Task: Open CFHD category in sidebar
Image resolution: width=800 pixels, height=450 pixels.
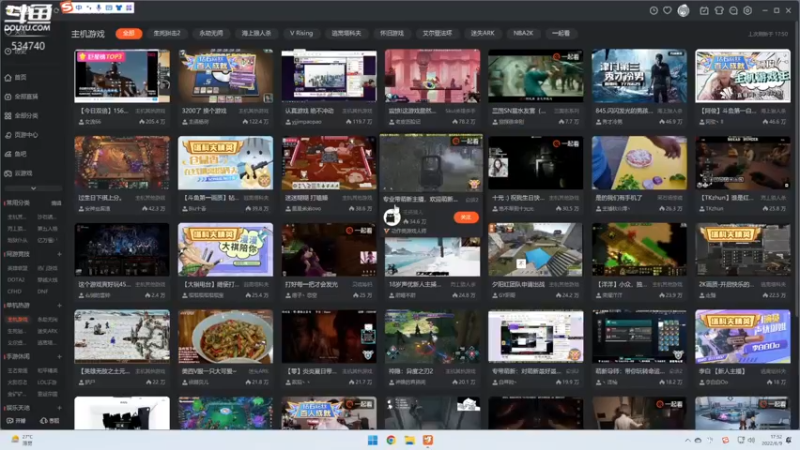Action: coord(14,292)
